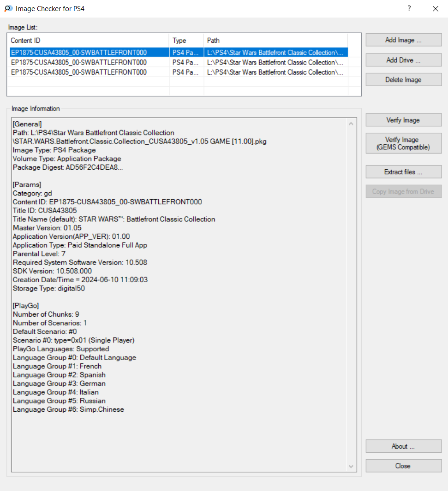Viewport: 448px width, 491px height.
Task: Click the greyed-out Copy Image from Drive button
Action: [x=404, y=192]
